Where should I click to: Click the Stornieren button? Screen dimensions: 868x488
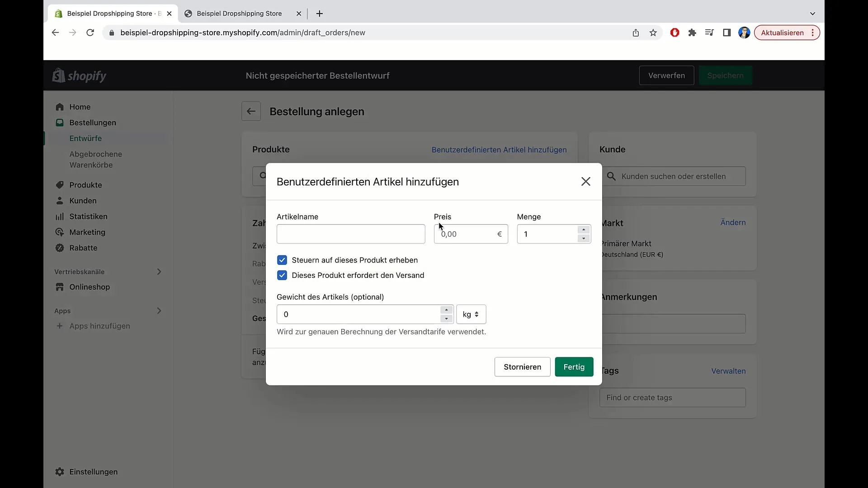[x=522, y=367]
